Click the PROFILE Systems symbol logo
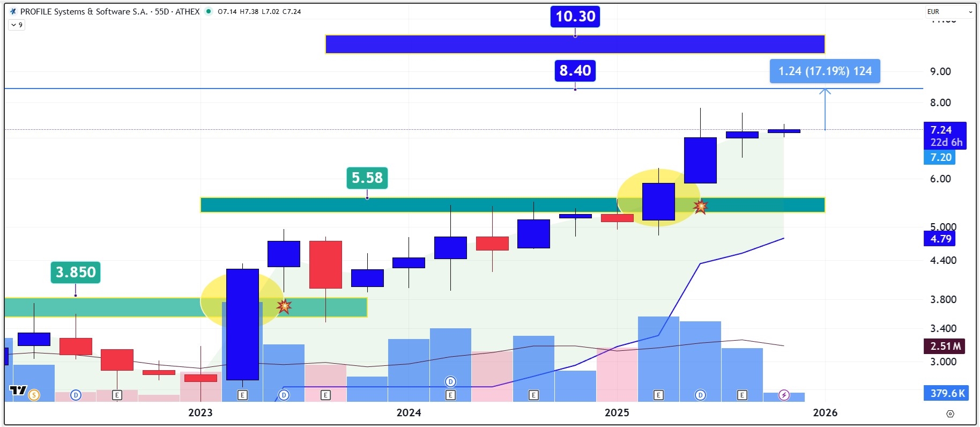 coord(13,11)
